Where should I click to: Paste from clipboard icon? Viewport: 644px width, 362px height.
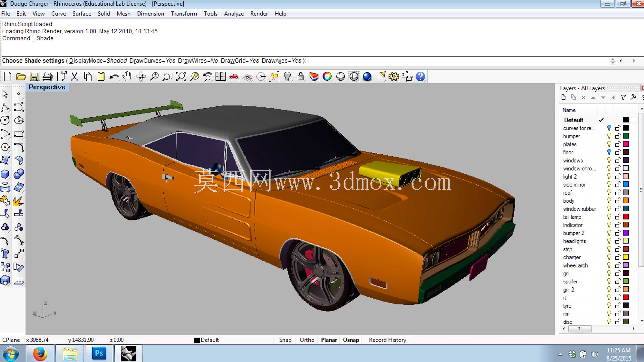pos(101,76)
